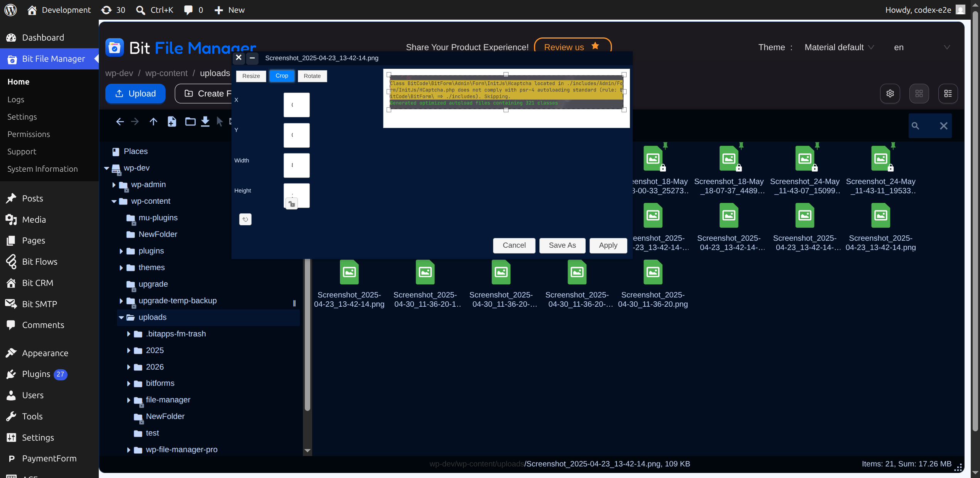Click the Review us button
Screen dimensions: 980x478
573,47
